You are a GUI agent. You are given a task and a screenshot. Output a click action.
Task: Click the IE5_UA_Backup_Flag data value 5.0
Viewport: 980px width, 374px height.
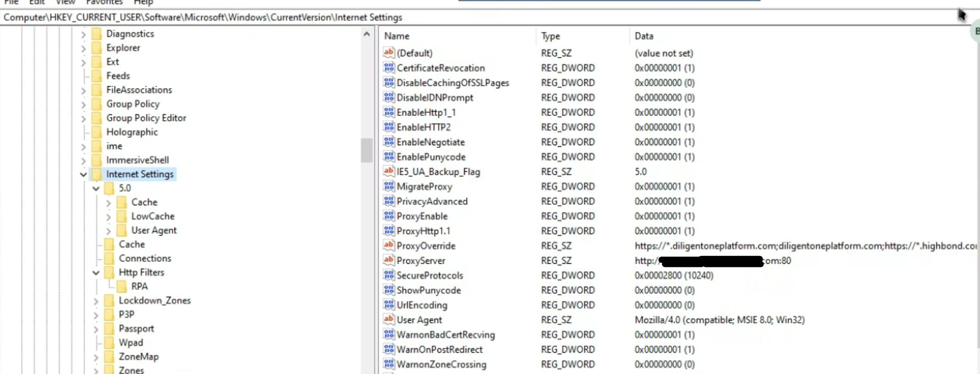641,171
